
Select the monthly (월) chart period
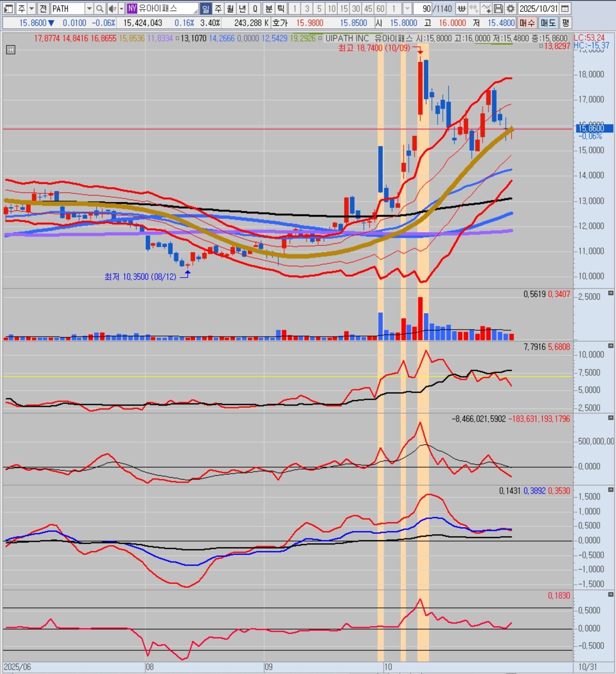(x=230, y=9)
